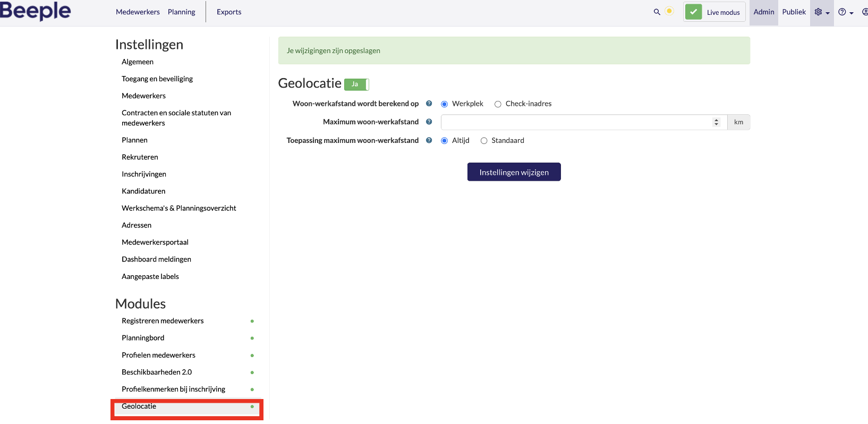This screenshot has width=868, height=424.
Task: Open Beschikbaarheden 2.0 module
Action: (157, 372)
